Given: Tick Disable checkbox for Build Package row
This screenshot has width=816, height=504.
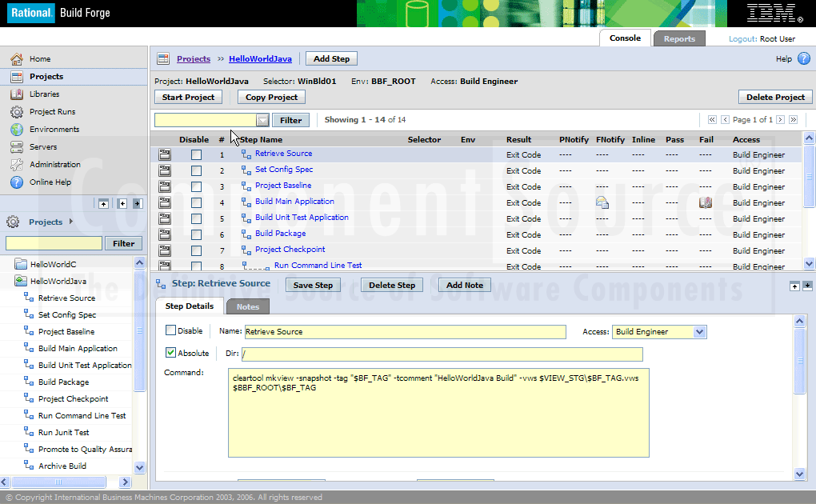Looking at the screenshot, I should click(196, 235).
